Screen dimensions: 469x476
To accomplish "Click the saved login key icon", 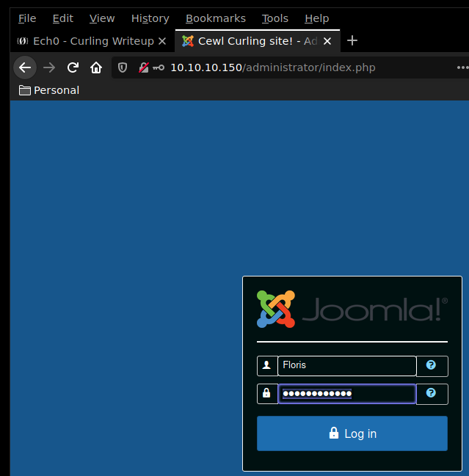I will coord(158,68).
